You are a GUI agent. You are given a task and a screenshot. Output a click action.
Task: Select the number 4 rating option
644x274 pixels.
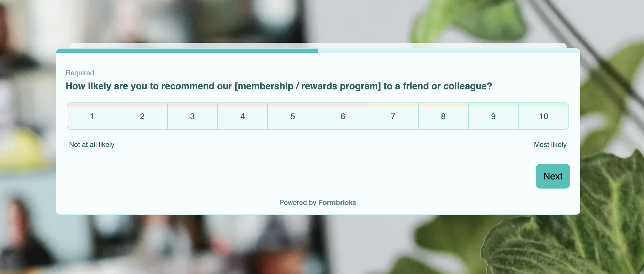click(242, 117)
